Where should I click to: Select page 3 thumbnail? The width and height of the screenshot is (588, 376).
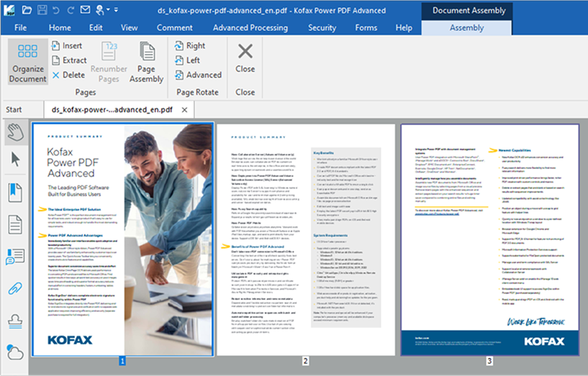pos(489,239)
